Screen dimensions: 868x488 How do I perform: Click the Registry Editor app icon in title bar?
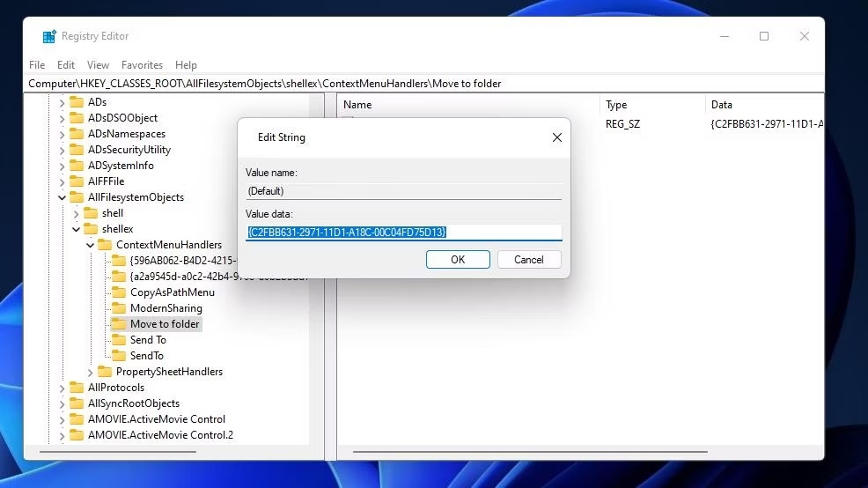(49, 36)
